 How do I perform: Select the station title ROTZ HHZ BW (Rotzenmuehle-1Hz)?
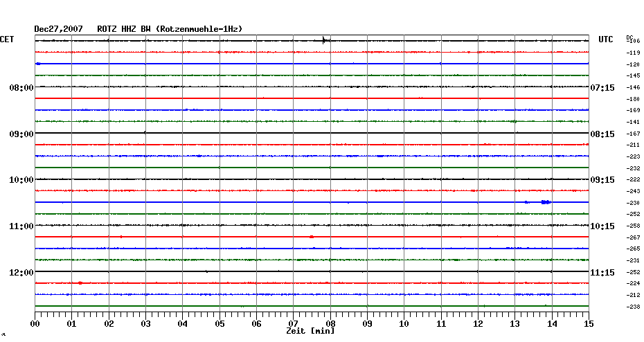170,29
